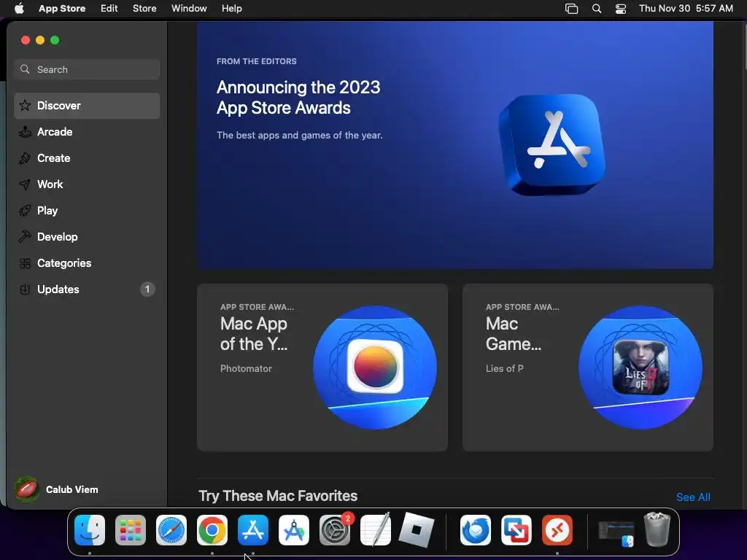Click the Create paintbrush icon
This screenshot has height=560, width=747.
pyautogui.click(x=25, y=157)
